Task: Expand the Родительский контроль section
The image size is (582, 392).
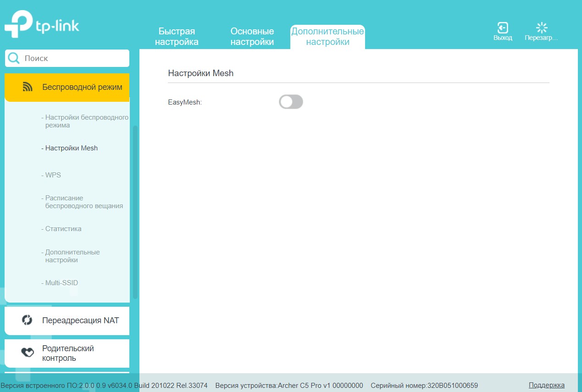Action: (x=68, y=353)
